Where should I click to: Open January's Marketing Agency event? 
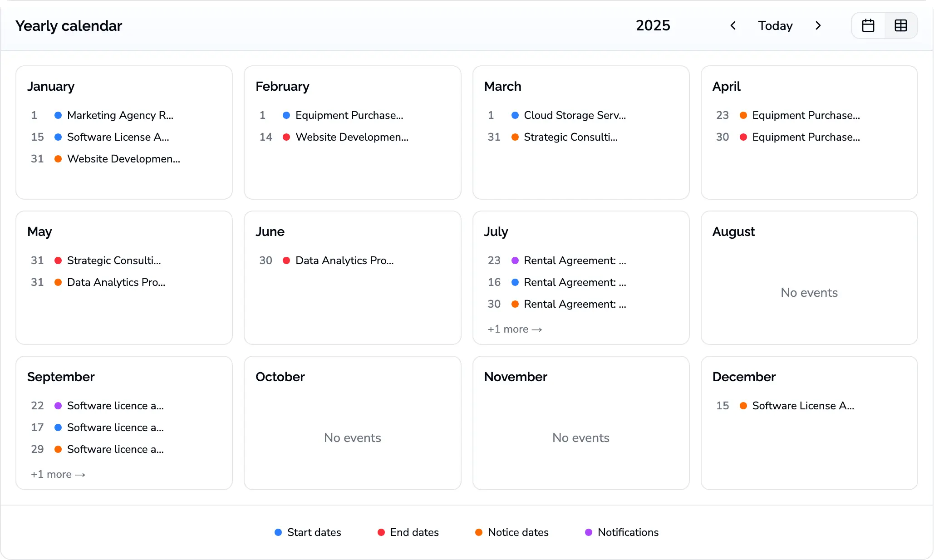tap(120, 115)
